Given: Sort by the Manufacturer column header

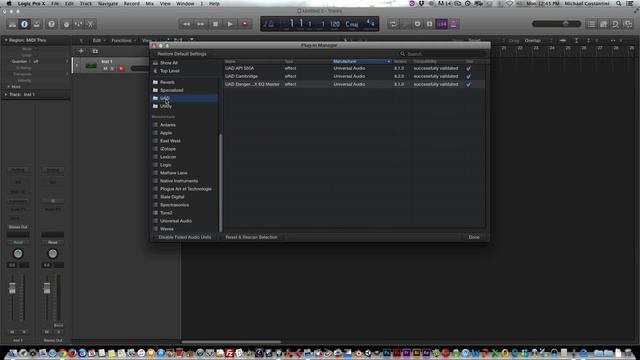Looking at the screenshot, I should click(x=362, y=62).
